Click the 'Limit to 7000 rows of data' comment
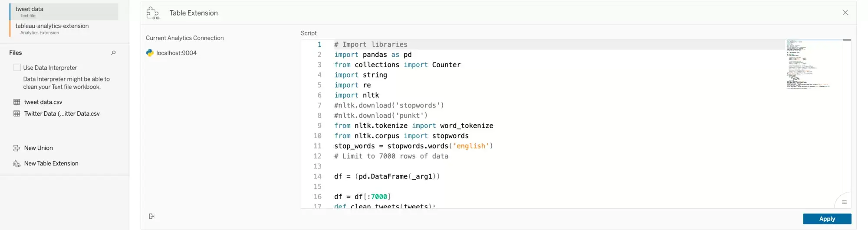This screenshot has width=868, height=230. (391, 156)
